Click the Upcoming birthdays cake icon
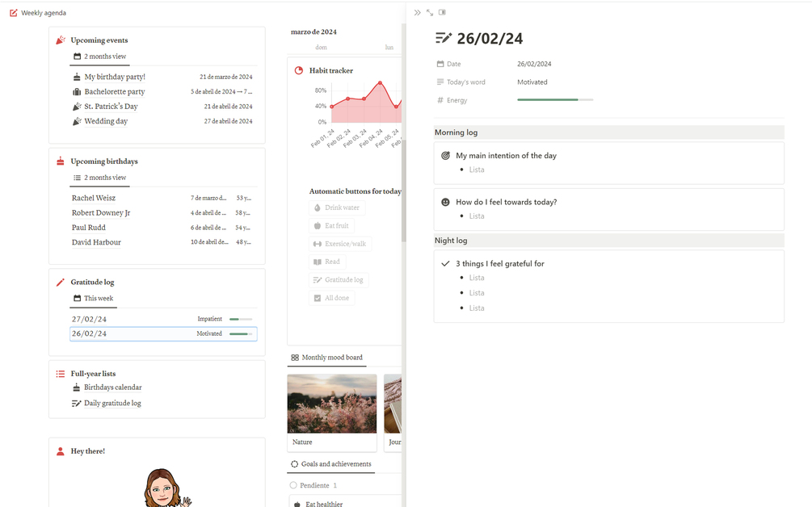 [x=61, y=161]
